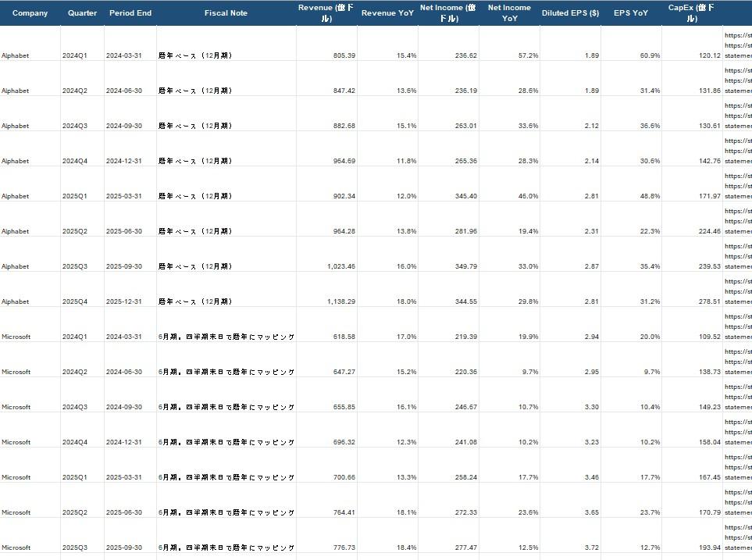This screenshot has height=560, width=752.
Task: Select the EPS YoY column header
Action: click(x=631, y=13)
